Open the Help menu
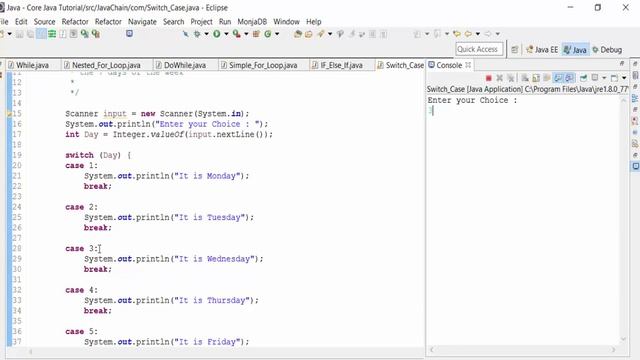Image resolution: width=640 pixels, height=360 pixels. tap(313, 22)
